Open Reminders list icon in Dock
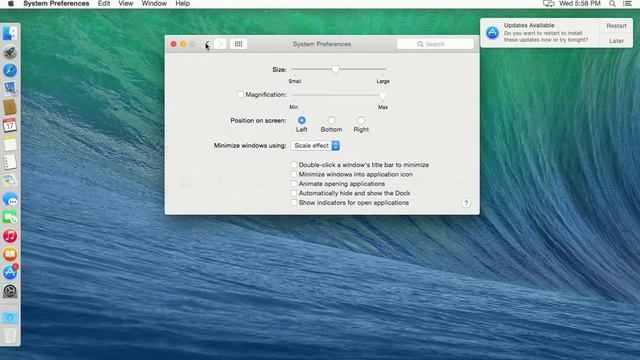This screenshot has height=360, width=640. tap(10, 162)
